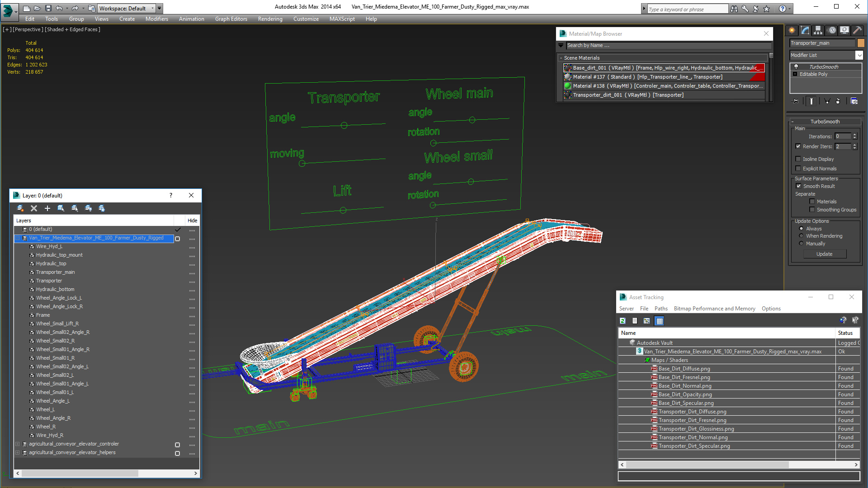Image resolution: width=868 pixels, height=488 pixels.
Task: Click Refresh icon in Asset Tracking toolbar
Action: 623,321
